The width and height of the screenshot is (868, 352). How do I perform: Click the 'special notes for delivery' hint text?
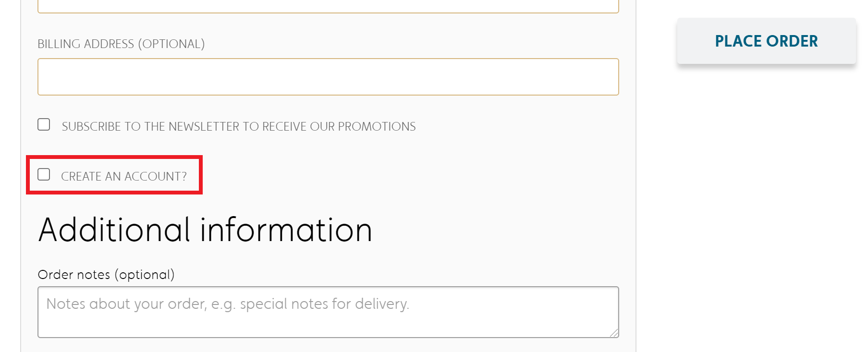[x=324, y=304]
